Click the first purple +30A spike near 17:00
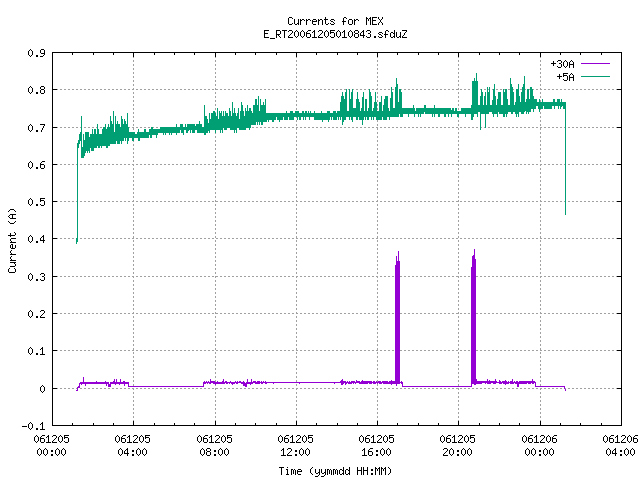 (x=398, y=318)
